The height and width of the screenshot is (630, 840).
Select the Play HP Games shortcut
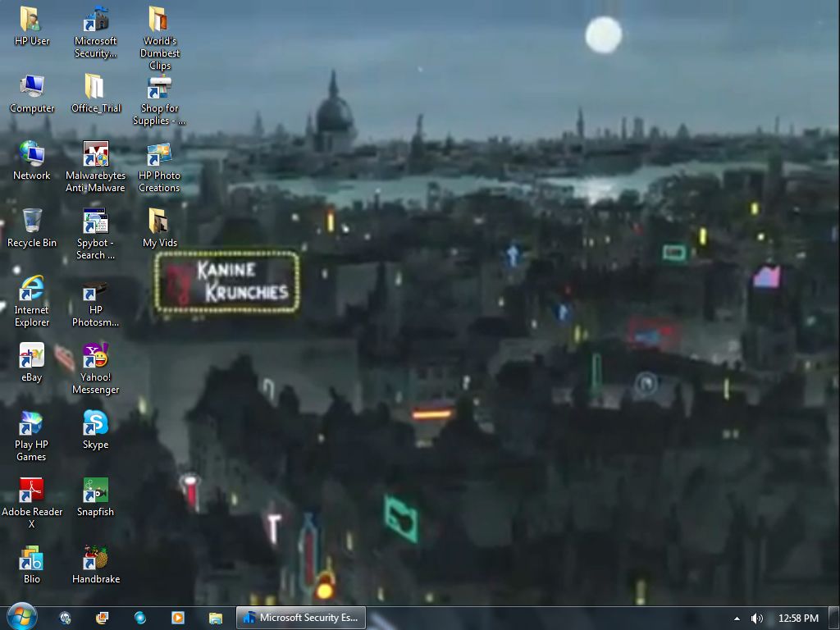point(32,436)
